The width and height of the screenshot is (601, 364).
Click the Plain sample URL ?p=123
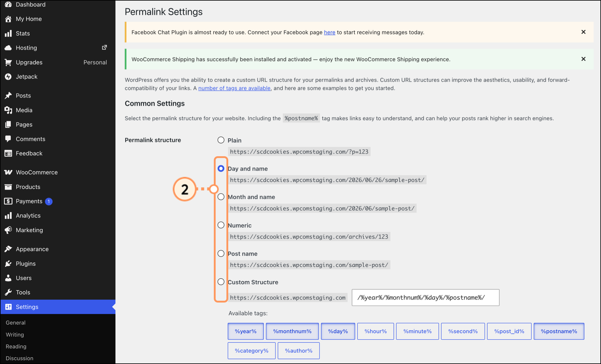coord(299,152)
